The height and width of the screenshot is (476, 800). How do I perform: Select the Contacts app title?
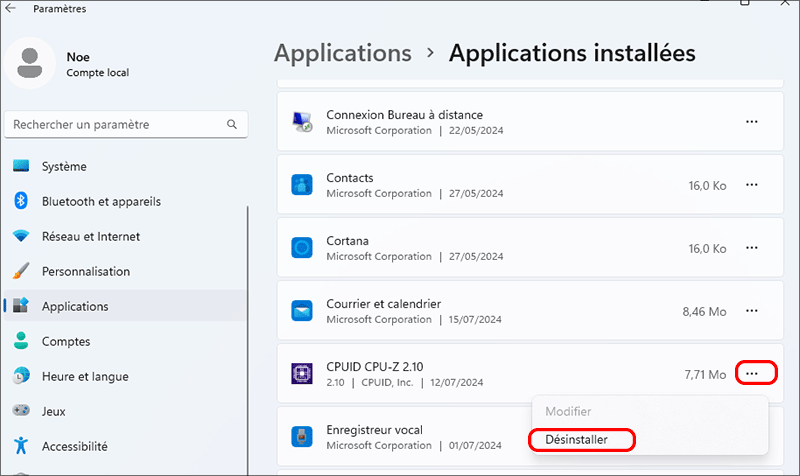(x=350, y=178)
